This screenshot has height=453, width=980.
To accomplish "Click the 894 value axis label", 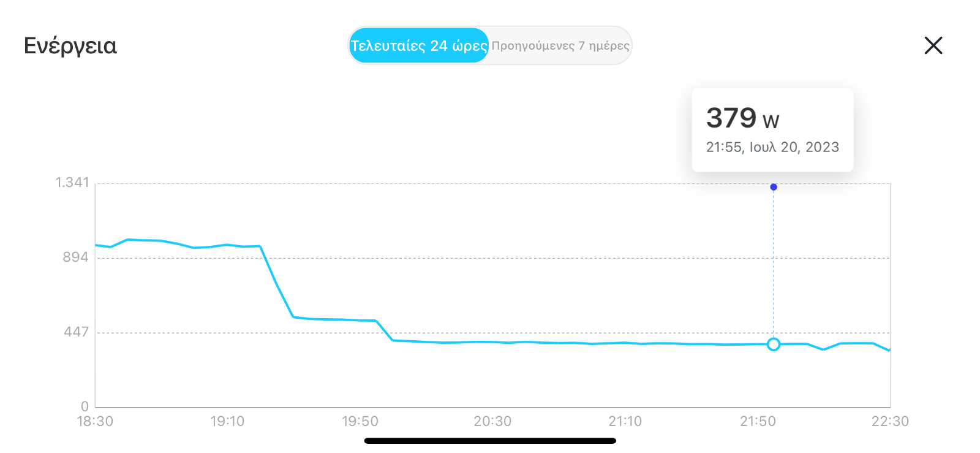I will click(76, 257).
